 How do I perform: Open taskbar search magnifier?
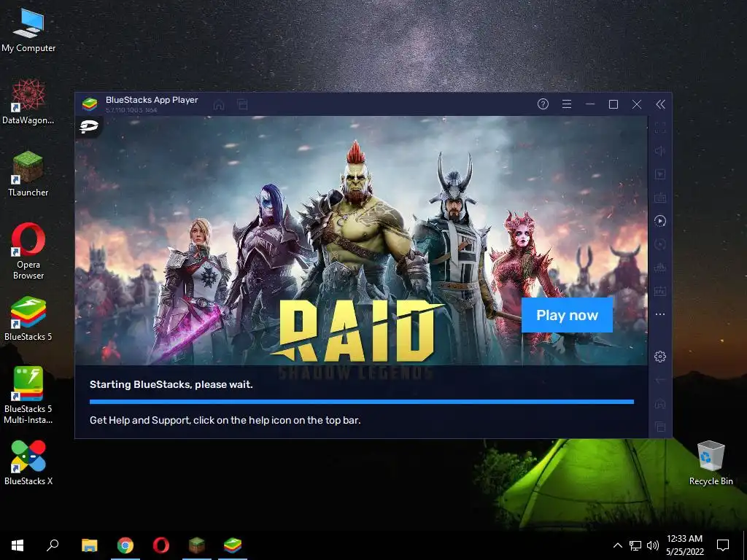(x=53, y=545)
